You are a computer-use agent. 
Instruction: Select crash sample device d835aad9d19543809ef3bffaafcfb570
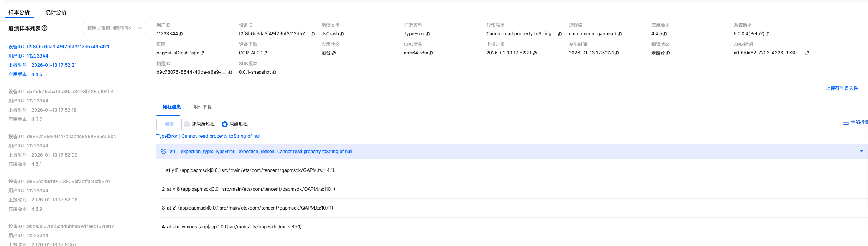point(77,195)
